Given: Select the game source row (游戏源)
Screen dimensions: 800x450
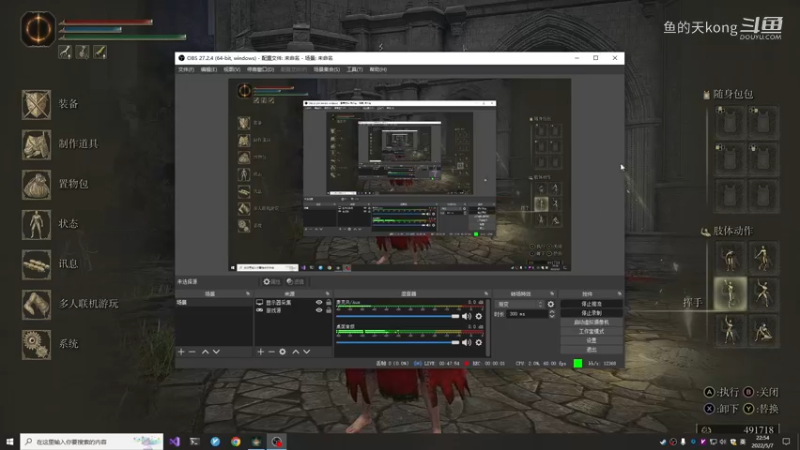Looking at the screenshot, I should [x=293, y=310].
